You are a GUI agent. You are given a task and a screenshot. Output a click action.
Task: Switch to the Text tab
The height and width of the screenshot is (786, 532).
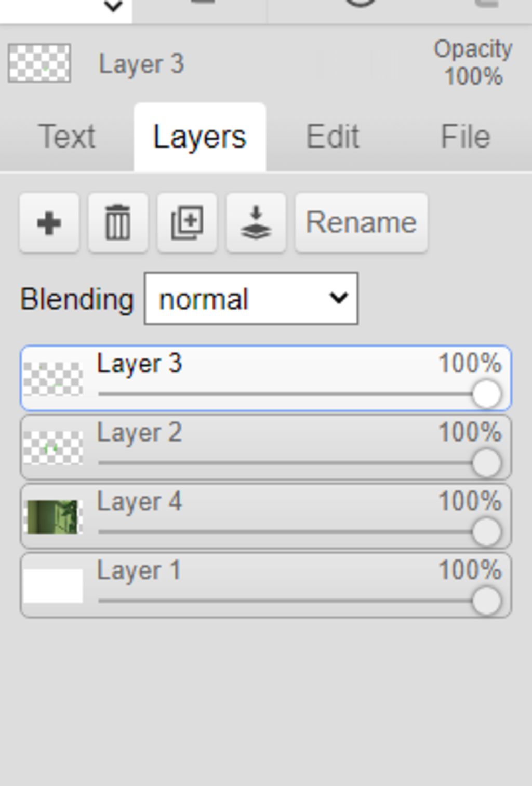click(x=66, y=137)
